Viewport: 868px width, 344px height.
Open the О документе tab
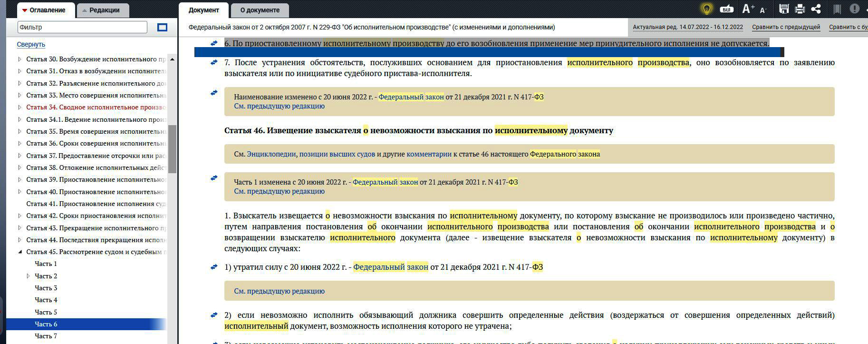260,10
